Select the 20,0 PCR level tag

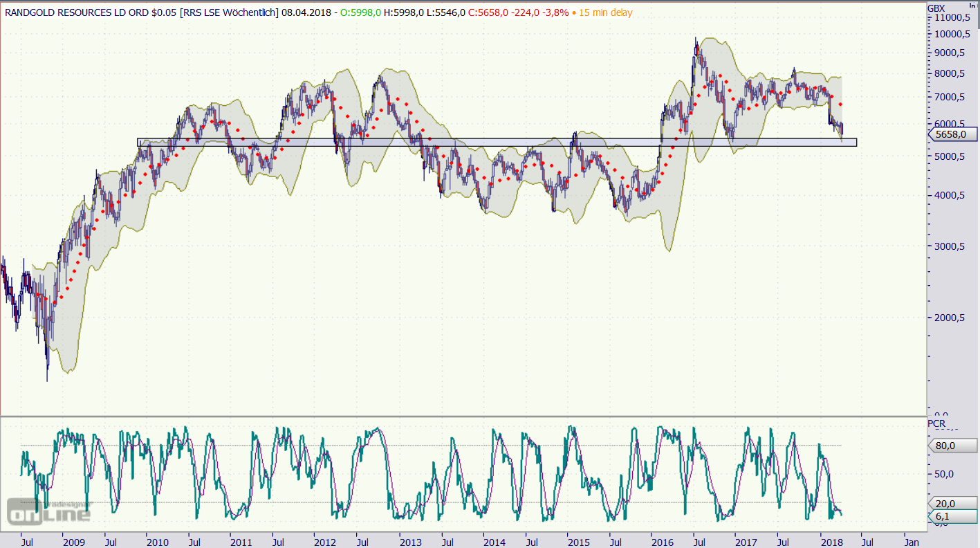click(x=954, y=503)
